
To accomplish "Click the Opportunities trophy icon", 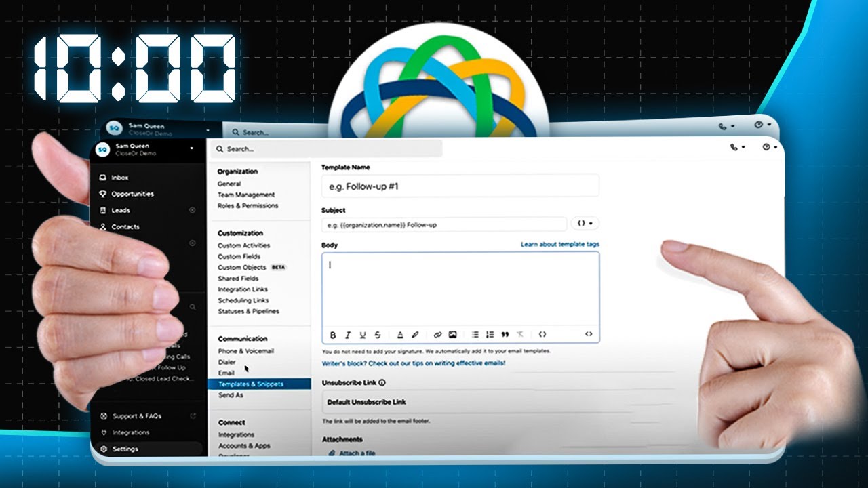I will (103, 194).
